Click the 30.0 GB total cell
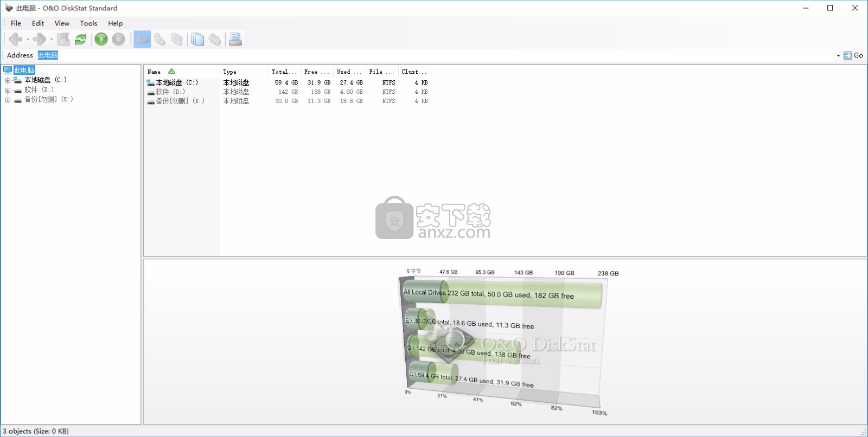 (x=286, y=101)
